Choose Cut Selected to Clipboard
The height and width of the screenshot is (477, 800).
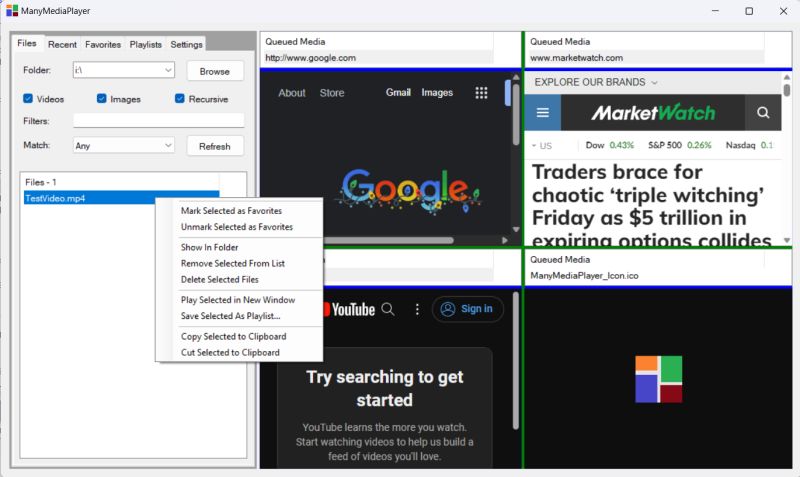coord(230,353)
